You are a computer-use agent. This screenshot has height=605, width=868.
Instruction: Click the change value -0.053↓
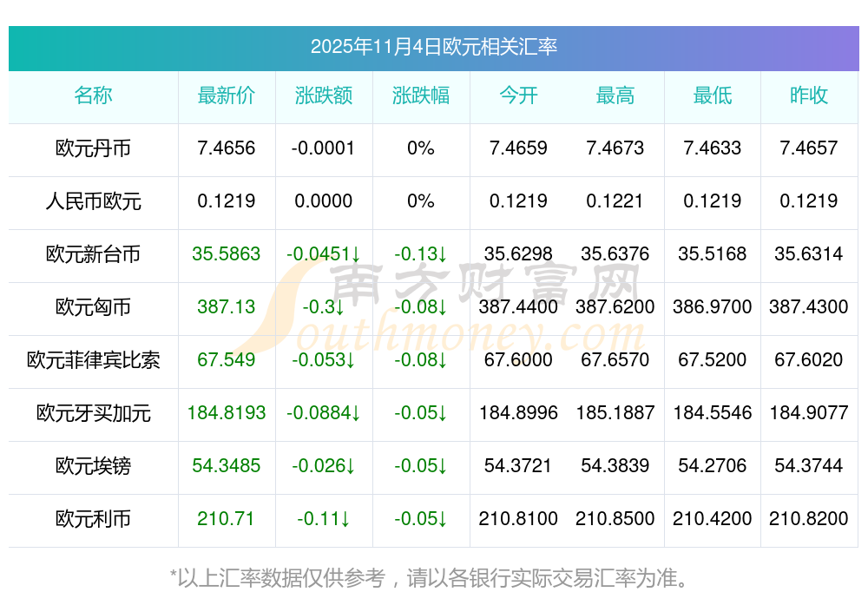click(323, 360)
